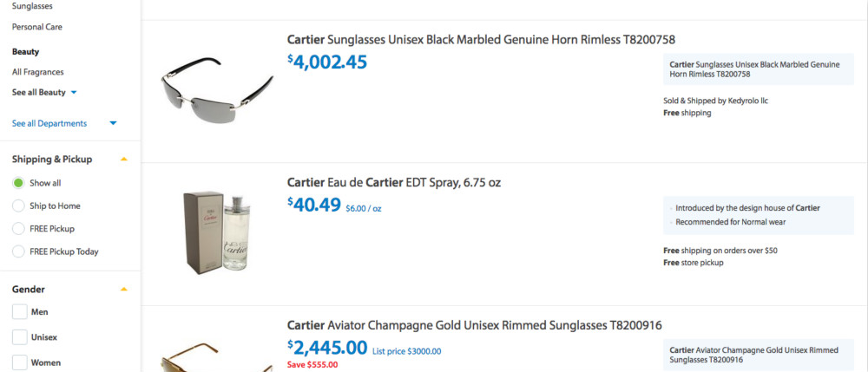This screenshot has height=372, width=868.
Task: Enable the Women gender filter checkbox
Action: click(19, 362)
